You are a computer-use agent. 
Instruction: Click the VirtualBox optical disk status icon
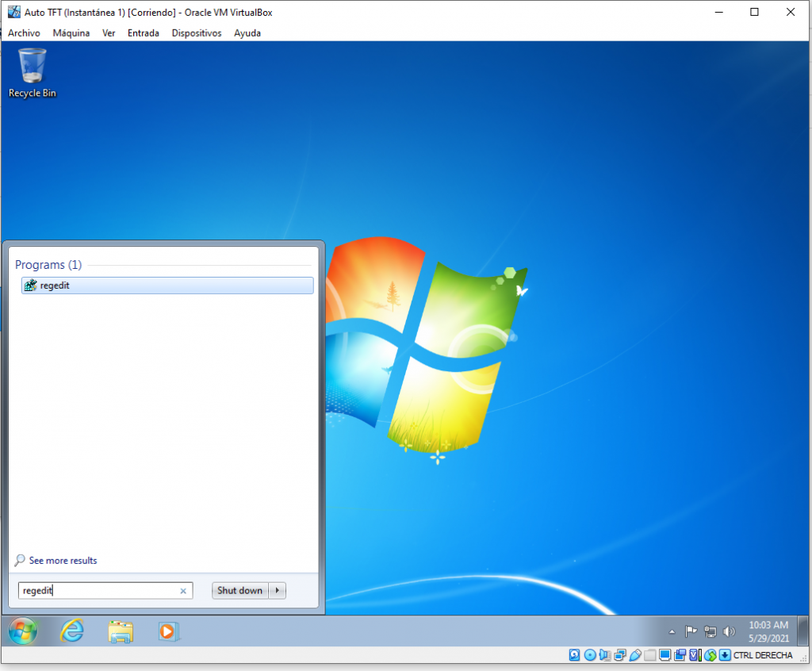coord(590,655)
